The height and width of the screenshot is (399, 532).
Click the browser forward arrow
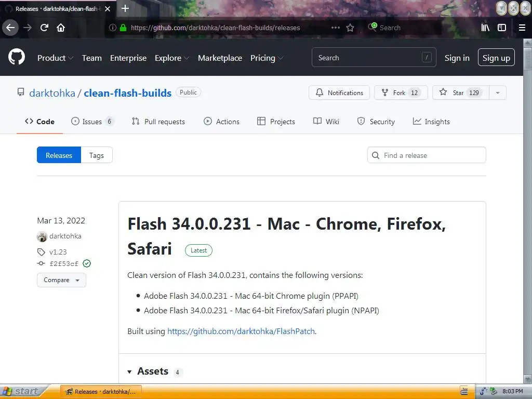(28, 28)
